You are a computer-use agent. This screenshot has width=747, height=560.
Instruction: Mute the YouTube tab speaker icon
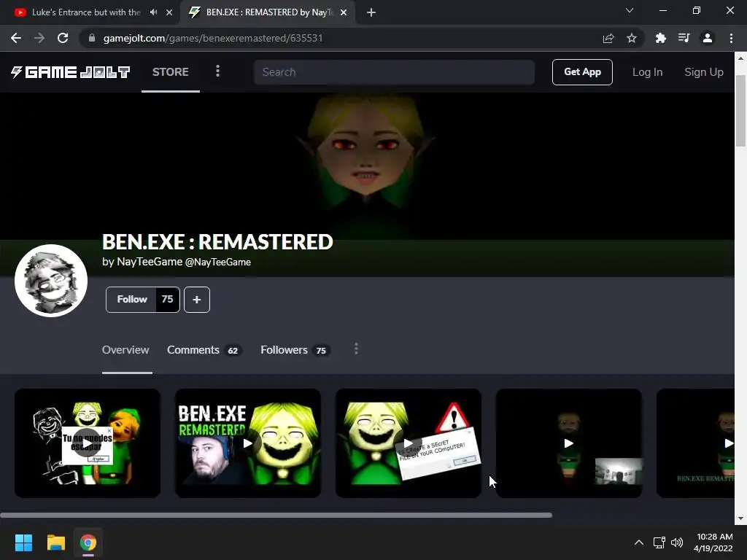[x=153, y=12]
